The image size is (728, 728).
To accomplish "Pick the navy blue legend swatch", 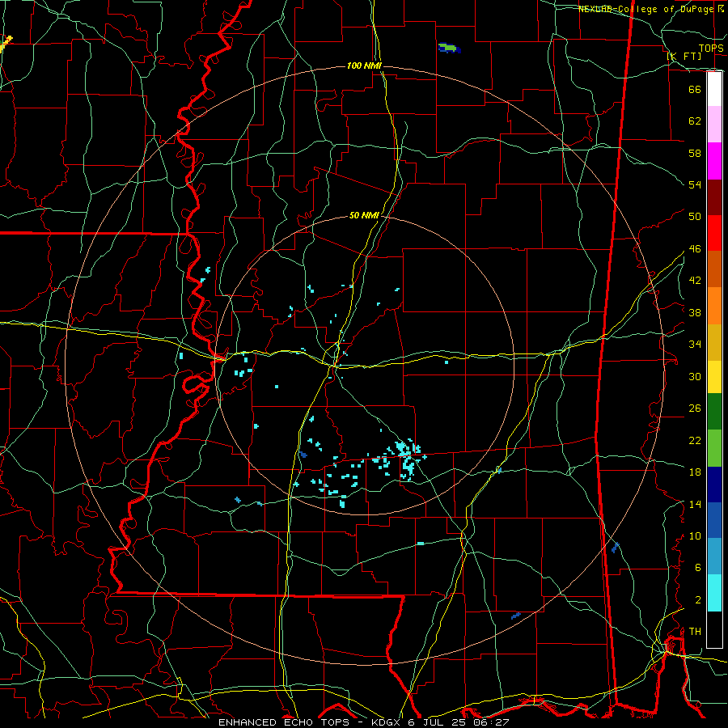I will coord(714,485).
